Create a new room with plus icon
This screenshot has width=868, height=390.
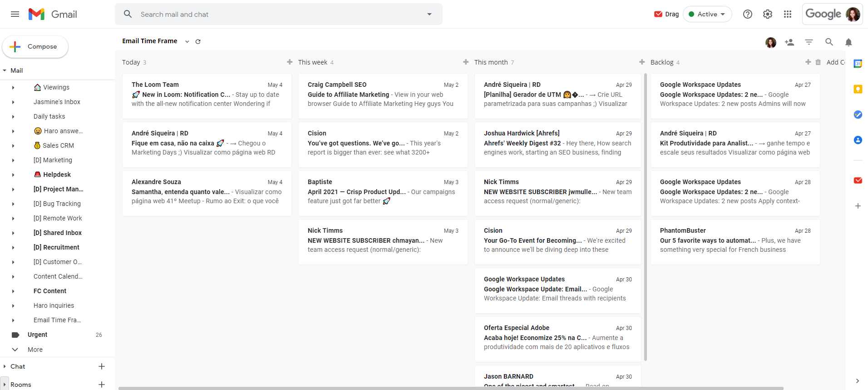102,385
